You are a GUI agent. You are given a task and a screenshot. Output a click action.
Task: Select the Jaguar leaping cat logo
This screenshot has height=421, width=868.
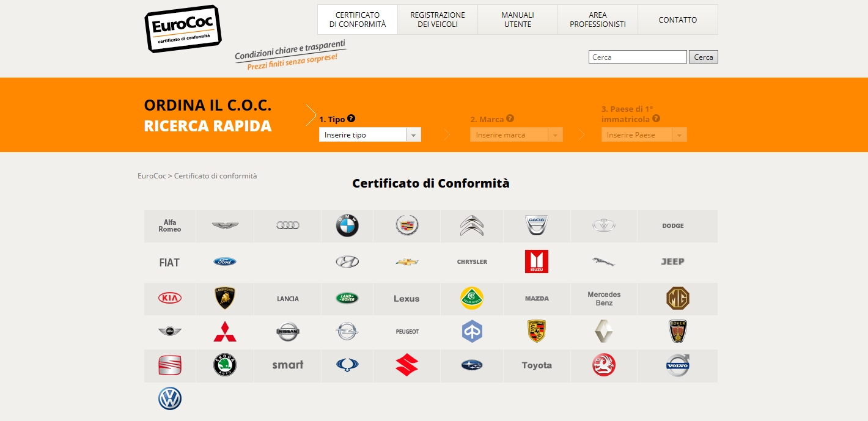[x=604, y=262]
